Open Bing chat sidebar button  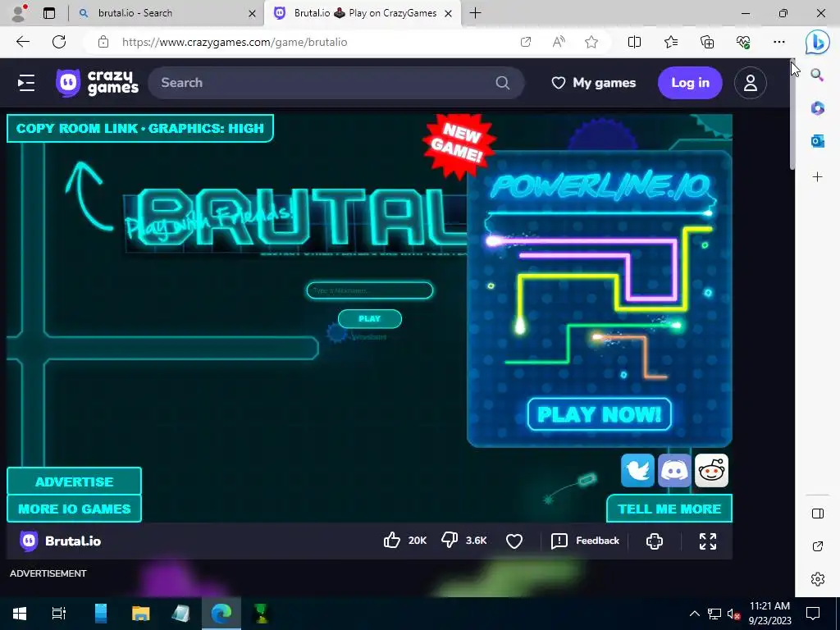click(x=817, y=42)
